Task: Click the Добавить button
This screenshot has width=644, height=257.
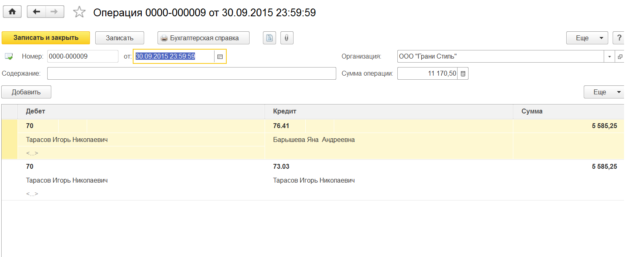Action: click(x=26, y=92)
